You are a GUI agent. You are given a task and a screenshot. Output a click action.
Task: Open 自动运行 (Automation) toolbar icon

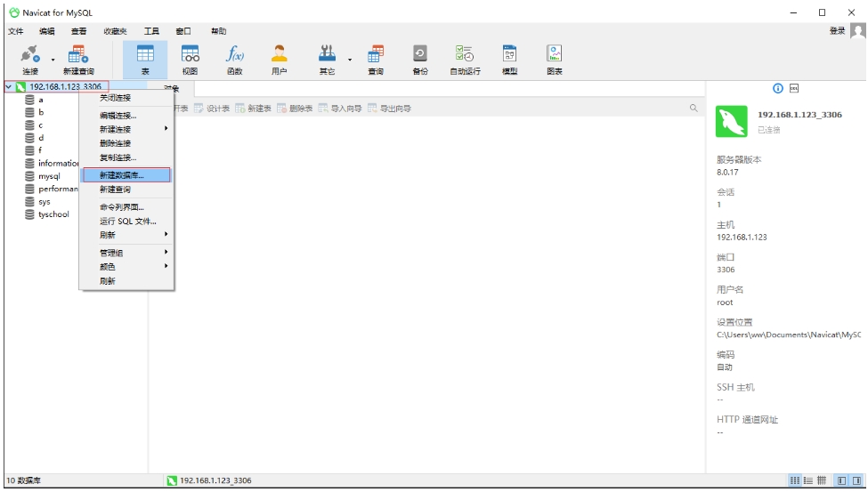tap(465, 59)
